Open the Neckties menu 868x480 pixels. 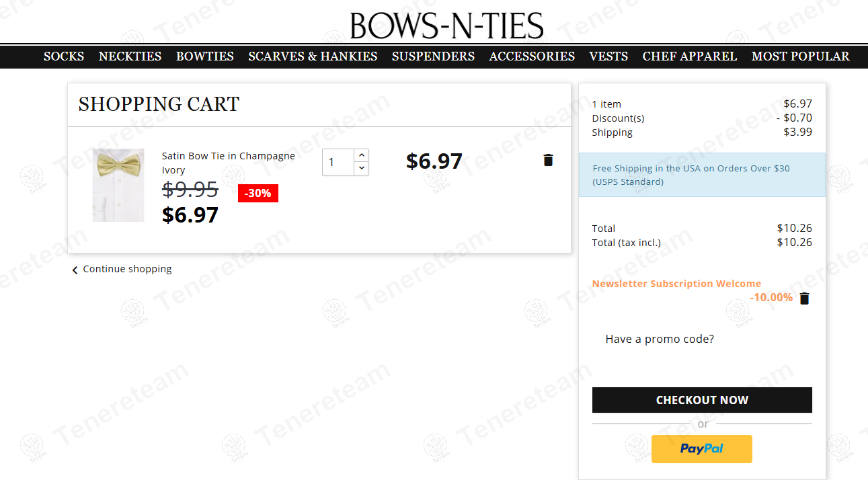(130, 56)
